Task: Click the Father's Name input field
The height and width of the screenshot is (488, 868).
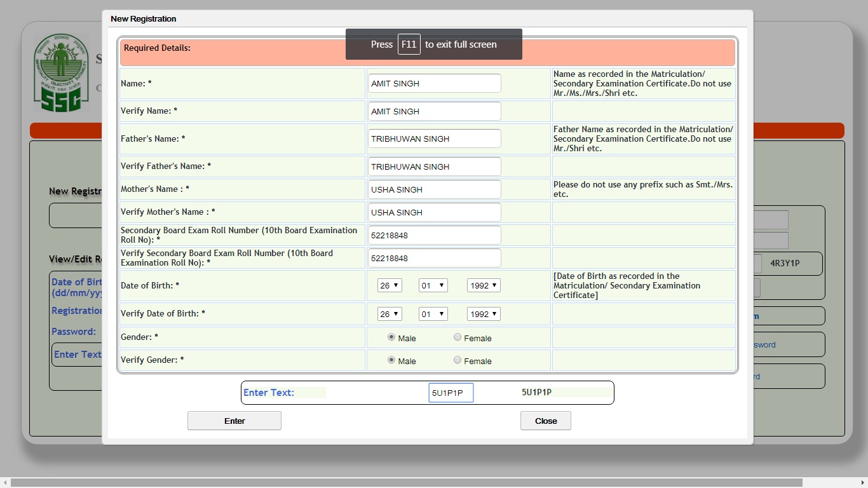Action: tap(435, 139)
